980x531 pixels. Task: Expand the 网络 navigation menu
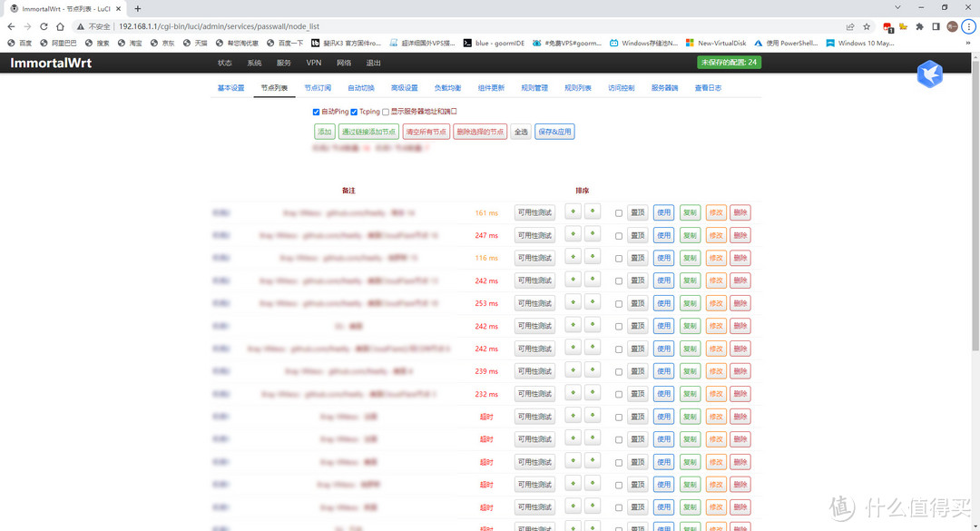[x=344, y=63]
